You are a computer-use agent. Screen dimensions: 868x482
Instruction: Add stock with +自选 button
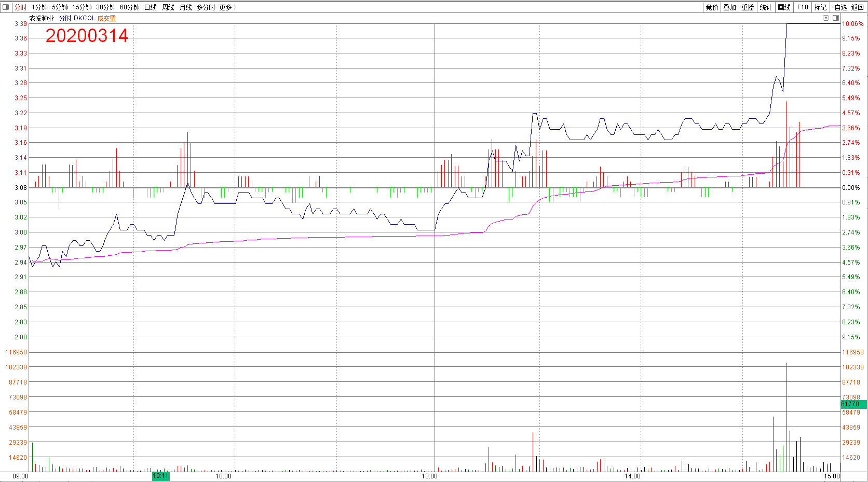pyautogui.click(x=839, y=7)
